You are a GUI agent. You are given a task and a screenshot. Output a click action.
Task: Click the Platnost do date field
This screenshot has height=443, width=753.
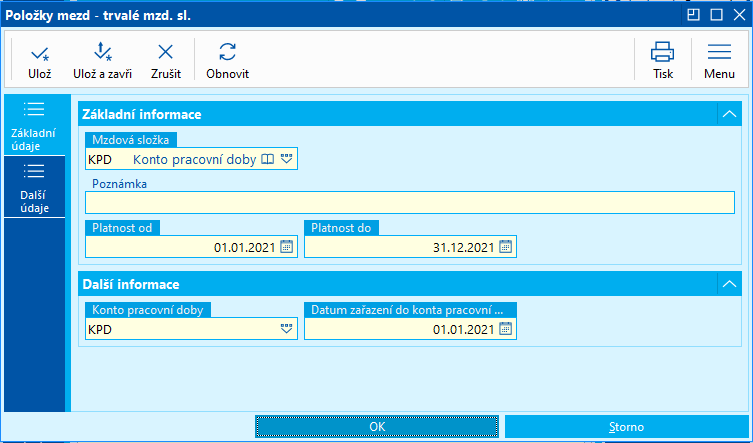(410, 247)
